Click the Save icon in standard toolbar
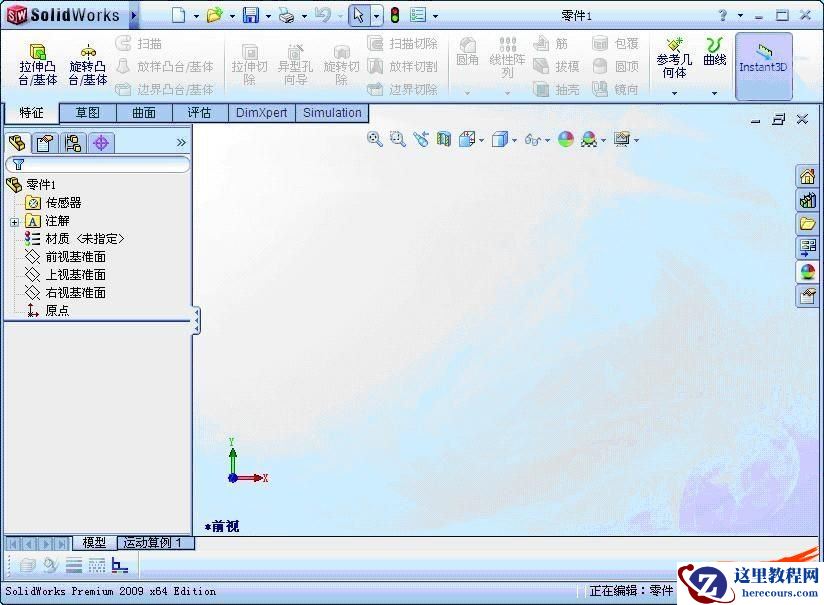 tap(251, 15)
